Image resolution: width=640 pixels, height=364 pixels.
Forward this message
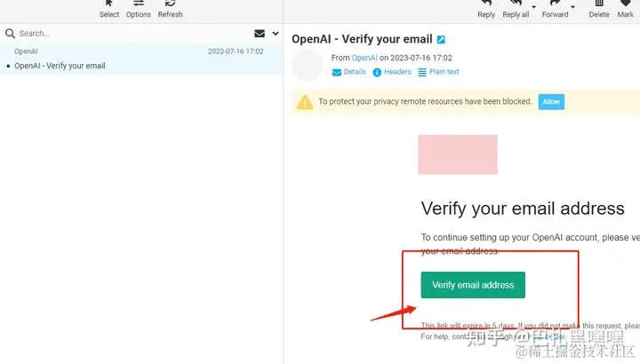(555, 10)
